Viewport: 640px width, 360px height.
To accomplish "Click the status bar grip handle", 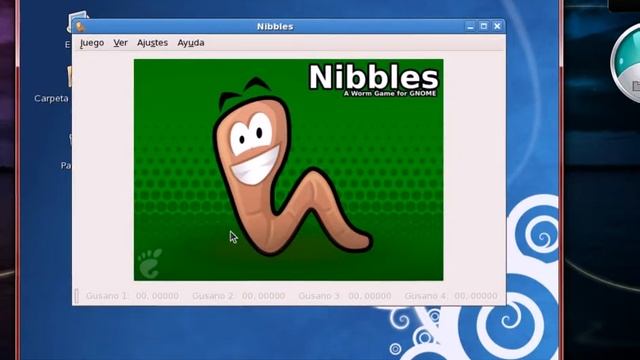I will pos(76,296).
